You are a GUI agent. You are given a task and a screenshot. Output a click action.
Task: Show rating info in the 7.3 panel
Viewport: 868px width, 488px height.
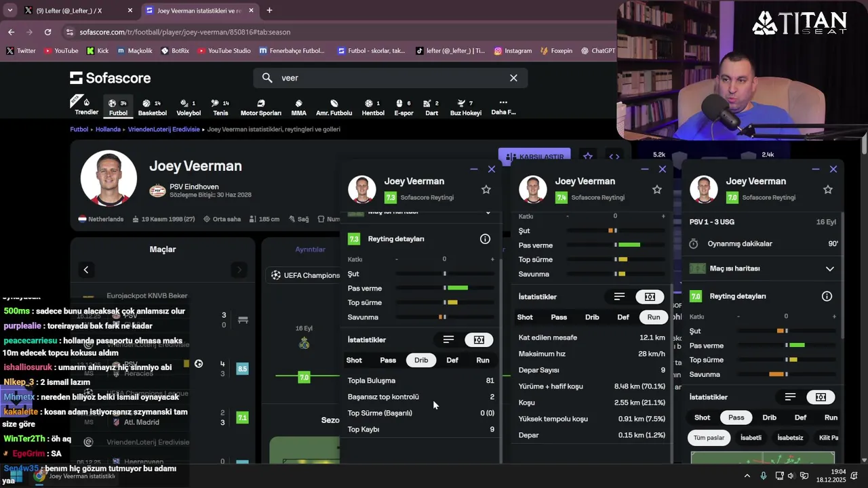[x=485, y=239]
